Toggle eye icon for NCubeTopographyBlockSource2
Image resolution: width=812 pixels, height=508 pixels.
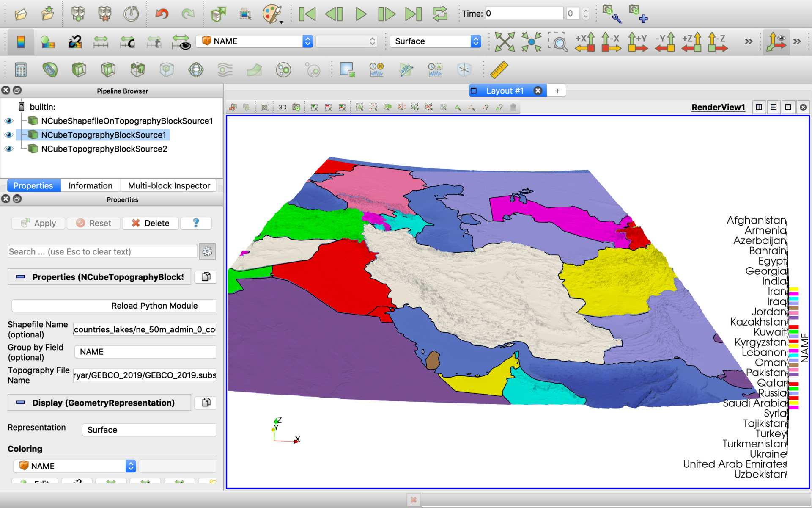tap(9, 149)
